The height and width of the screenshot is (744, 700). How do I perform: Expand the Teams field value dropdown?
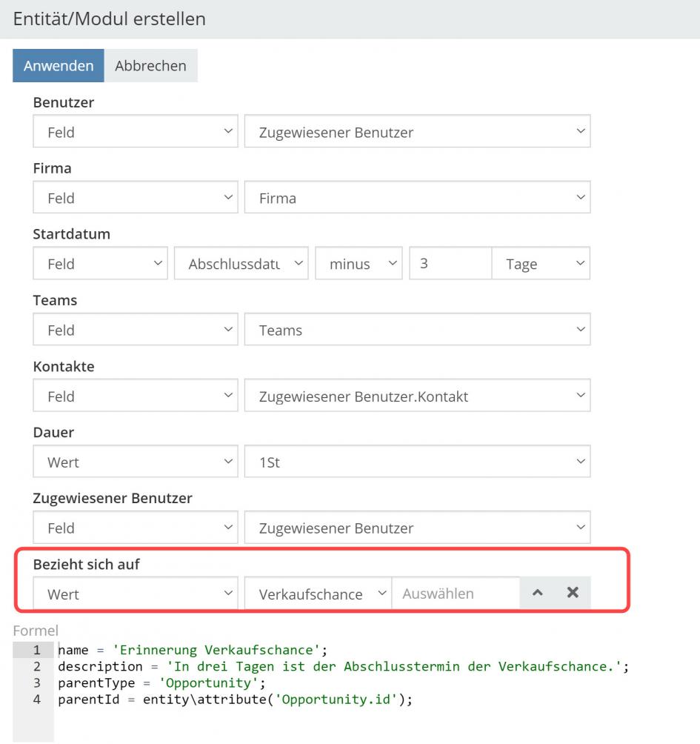[417, 331]
